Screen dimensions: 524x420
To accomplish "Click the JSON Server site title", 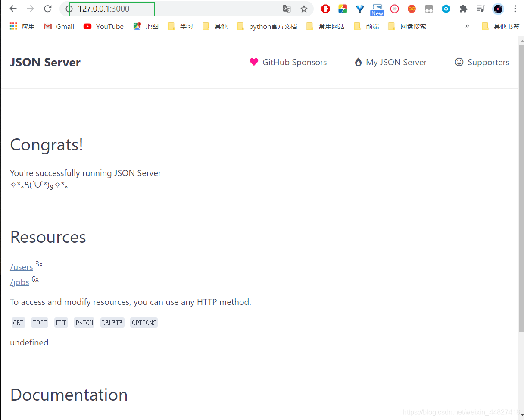I will [45, 62].
